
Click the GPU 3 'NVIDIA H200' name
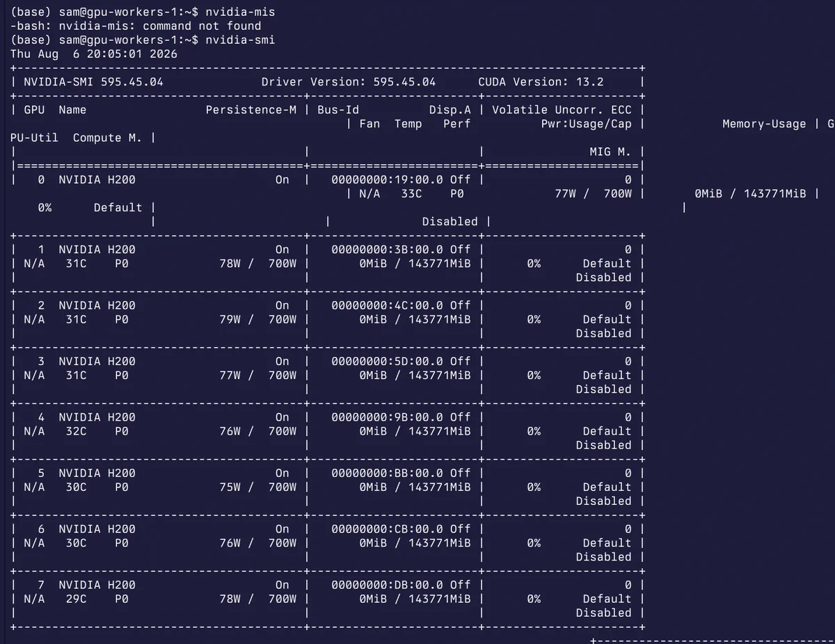97,361
